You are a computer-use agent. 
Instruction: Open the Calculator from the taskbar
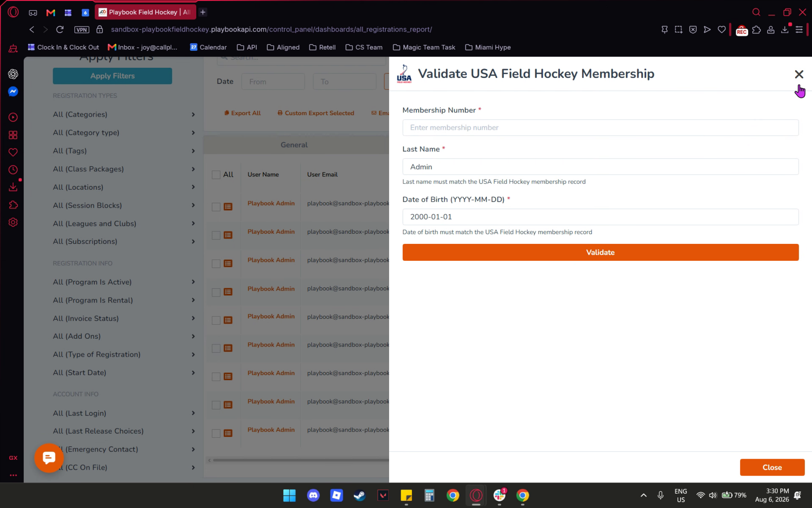tap(429, 495)
